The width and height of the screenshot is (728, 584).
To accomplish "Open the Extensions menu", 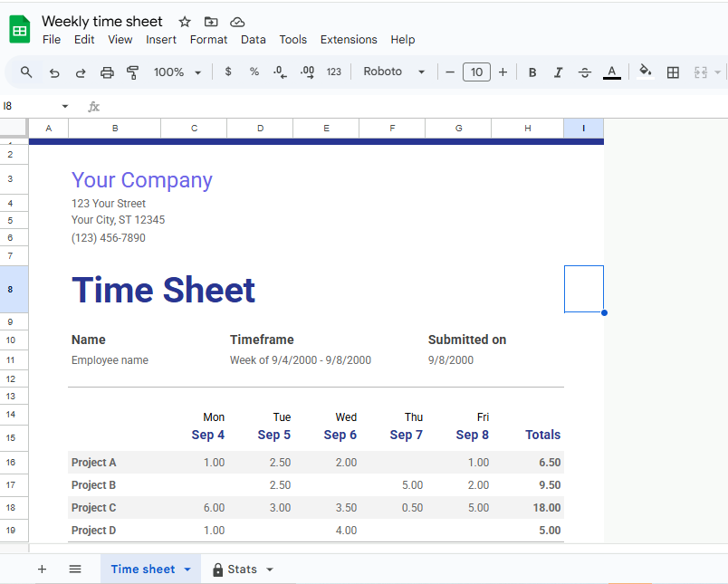I will tap(349, 40).
